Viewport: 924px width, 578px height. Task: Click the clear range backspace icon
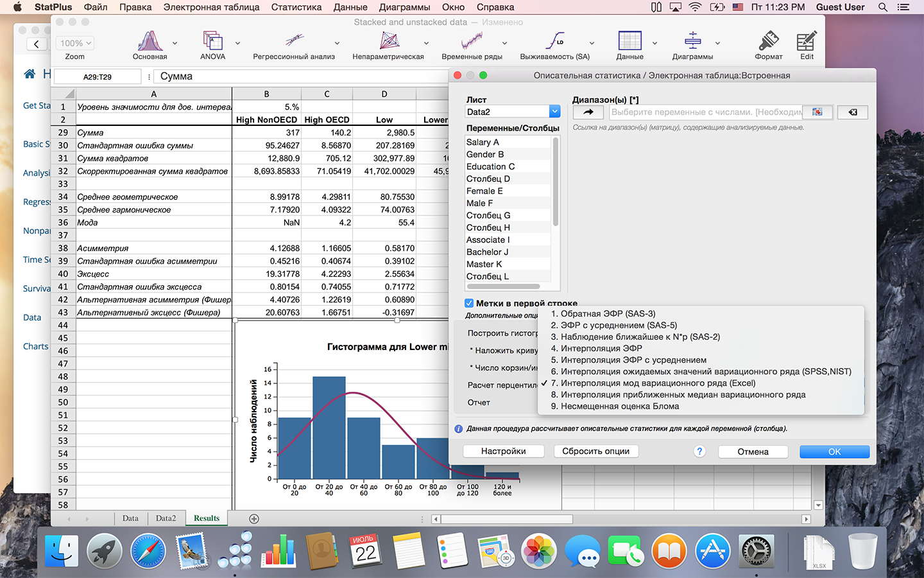(x=853, y=112)
